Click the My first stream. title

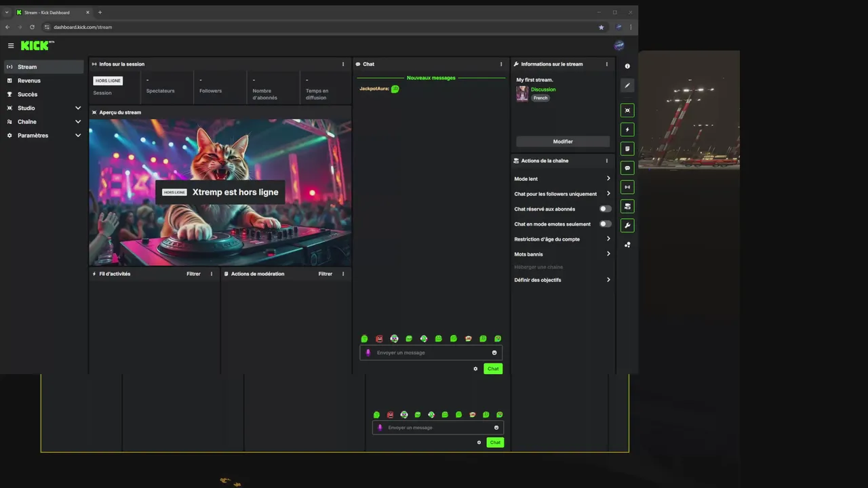click(x=535, y=80)
